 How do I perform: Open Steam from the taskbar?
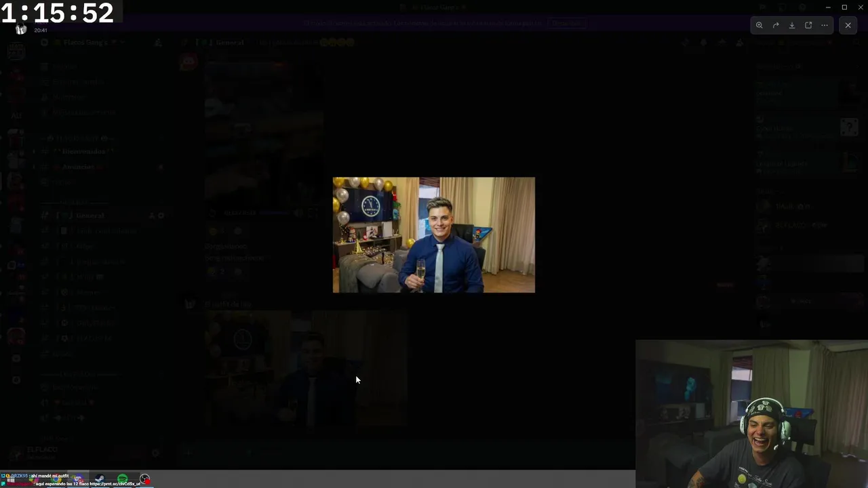(x=100, y=479)
